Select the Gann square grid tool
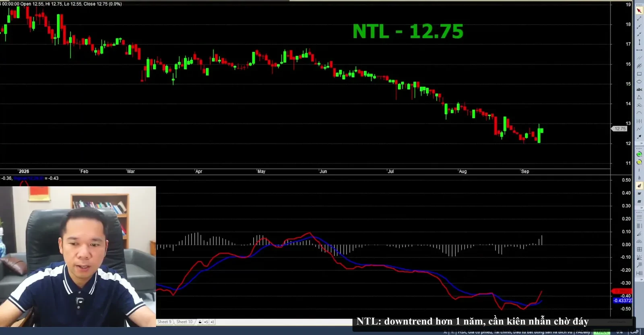This screenshot has width=644, height=335. click(639, 249)
